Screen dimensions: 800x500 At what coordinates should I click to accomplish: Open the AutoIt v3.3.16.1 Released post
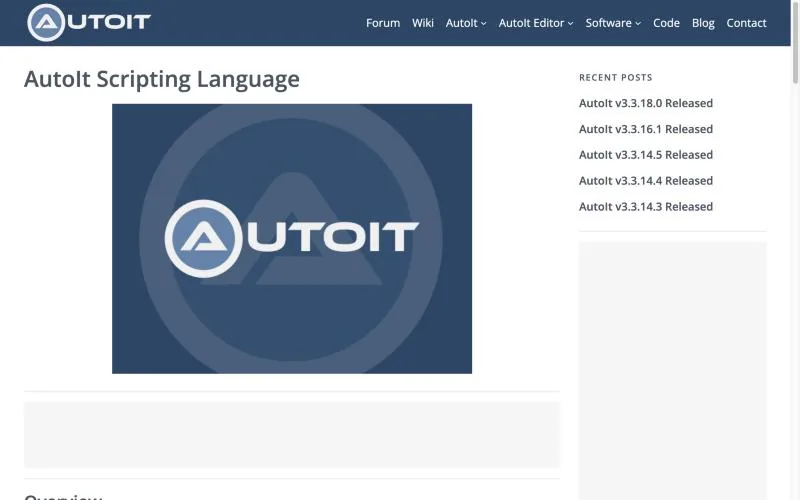645,129
